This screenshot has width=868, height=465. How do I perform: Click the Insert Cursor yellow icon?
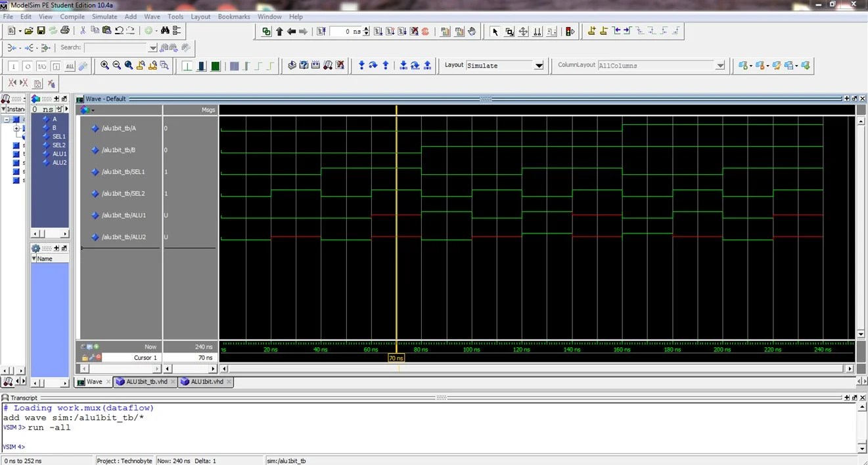coord(591,31)
